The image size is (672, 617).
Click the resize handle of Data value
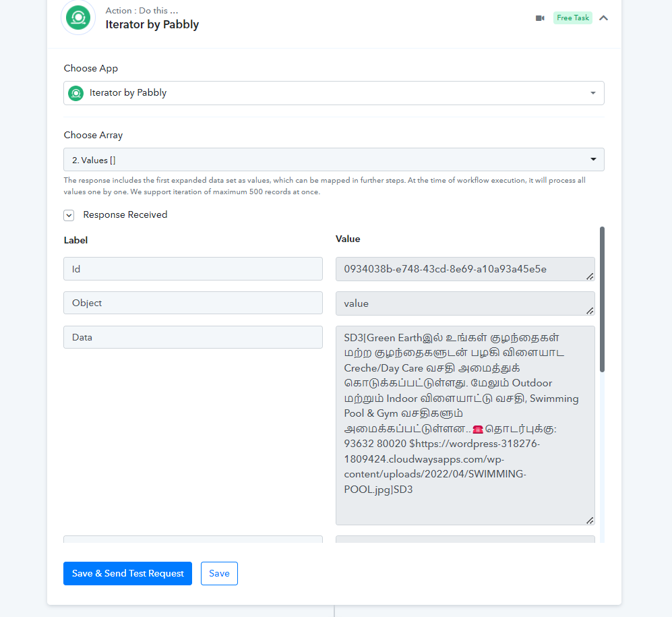(590, 521)
